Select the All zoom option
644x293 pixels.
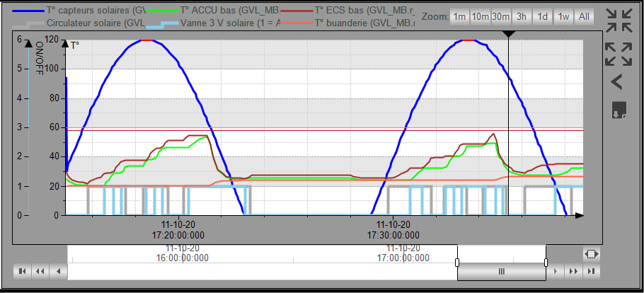pos(584,16)
